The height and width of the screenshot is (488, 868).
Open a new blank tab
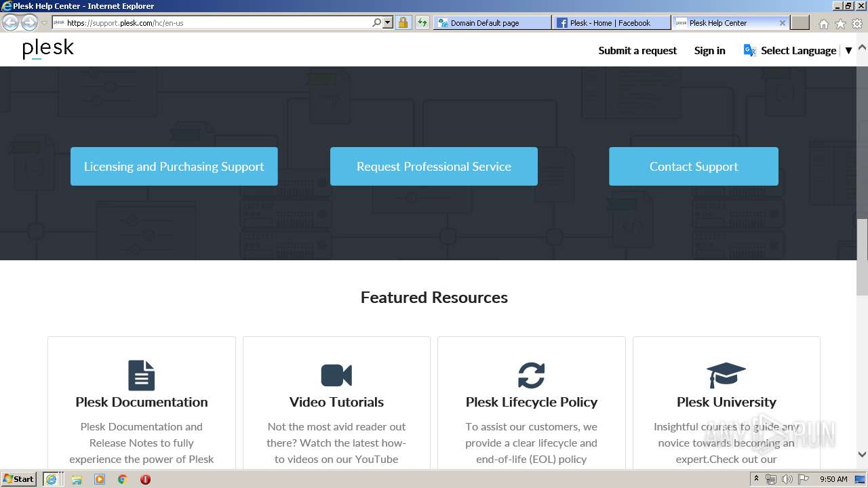(800, 22)
